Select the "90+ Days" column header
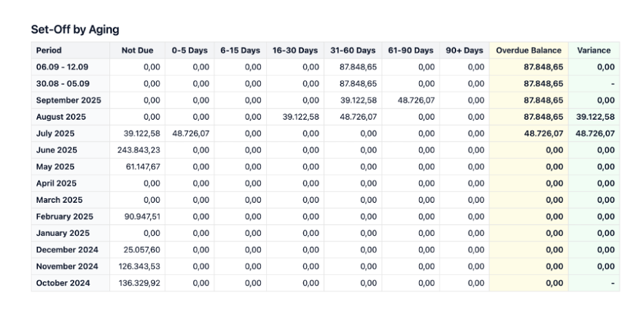Screen dimensions: 644x319 click(464, 50)
